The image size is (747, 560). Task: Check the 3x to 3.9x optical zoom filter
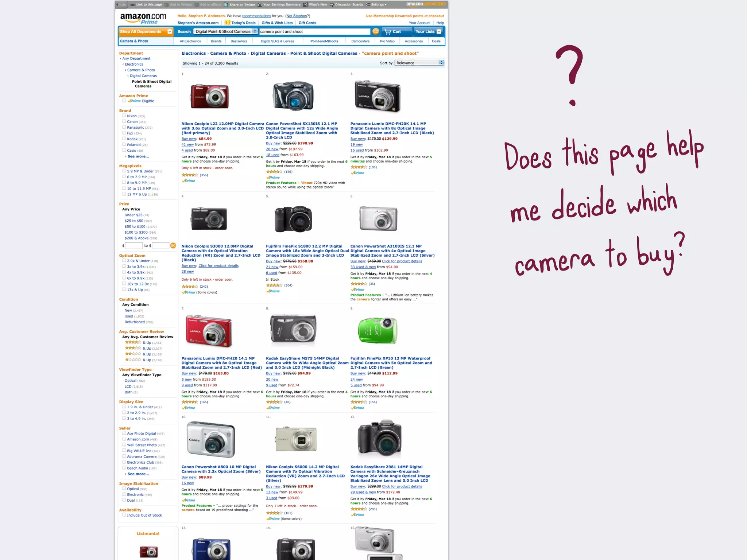click(124, 267)
